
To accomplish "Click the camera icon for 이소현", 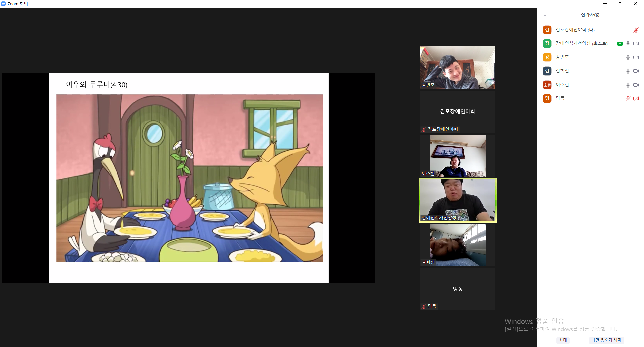I will click(636, 85).
